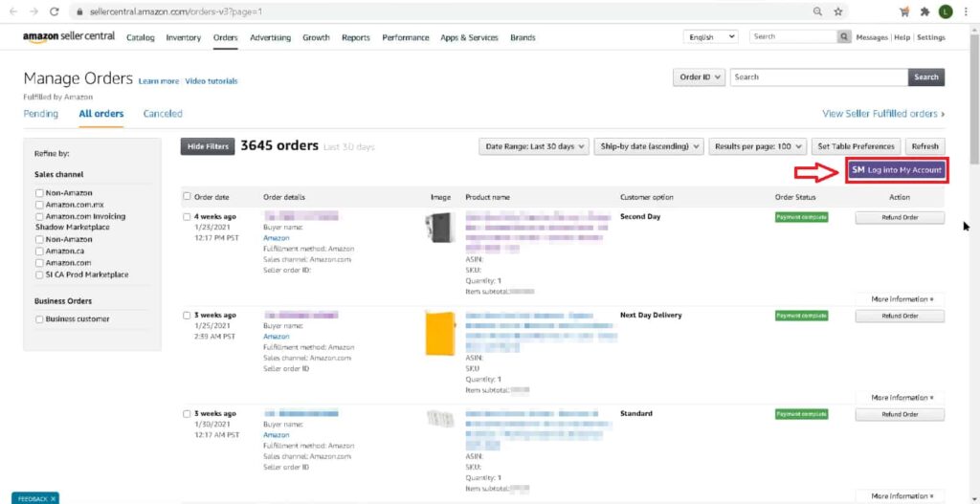The height and width of the screenshot is (504, 980).
Task: Open the Ship-by date (ascending) sort dropdown
Action: point(649,146)
